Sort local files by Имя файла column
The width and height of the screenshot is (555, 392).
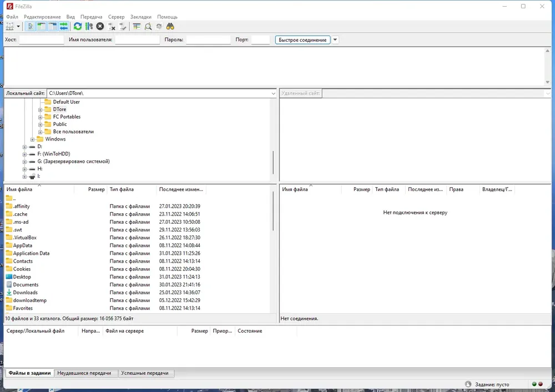pyautogui.click(x=39, y=189)
